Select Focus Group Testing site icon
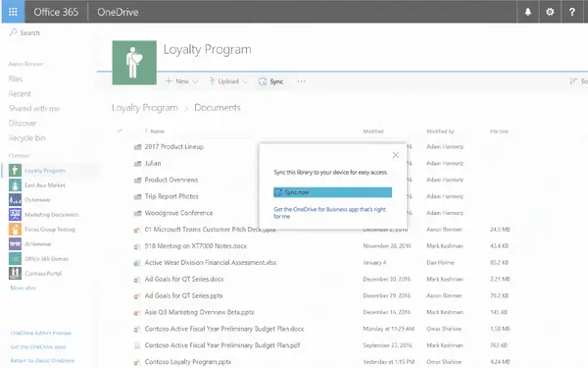This screenshot has height=368, width=588. [x=15, y=229]
